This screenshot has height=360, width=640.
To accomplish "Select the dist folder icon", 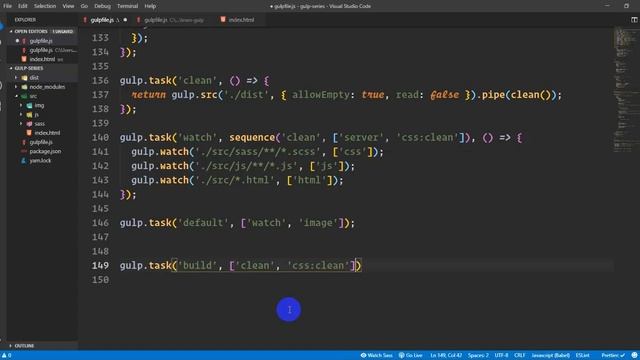I will 24,78.
